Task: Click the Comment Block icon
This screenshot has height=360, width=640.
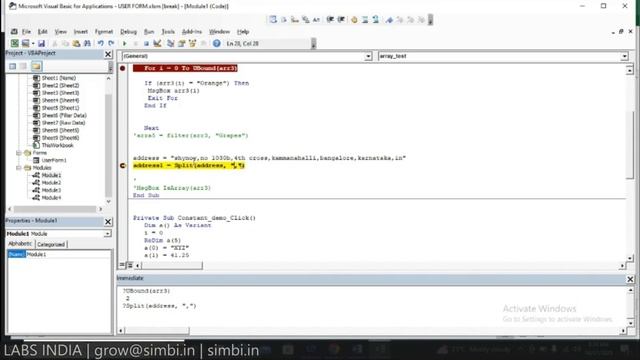Action: point(365,19)
